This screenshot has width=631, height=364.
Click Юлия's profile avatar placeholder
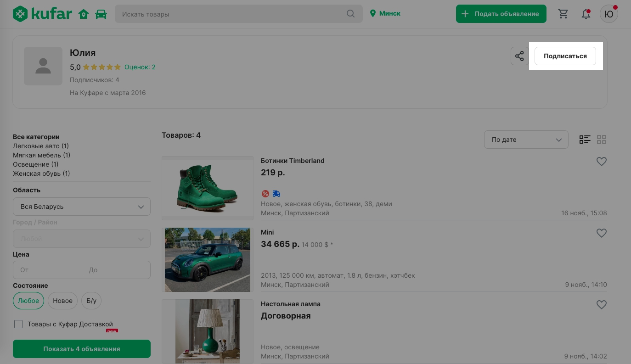click(x=43, y=66)
